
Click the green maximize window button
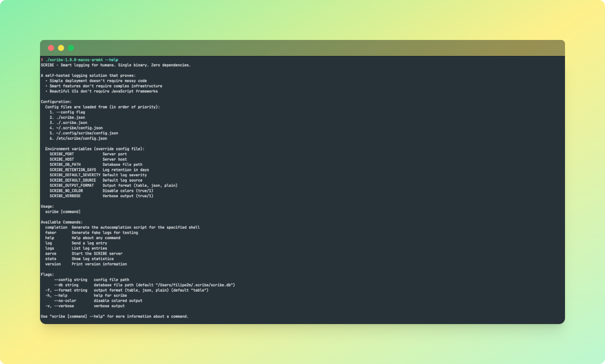pyautogui.click(x=71, y=48)
